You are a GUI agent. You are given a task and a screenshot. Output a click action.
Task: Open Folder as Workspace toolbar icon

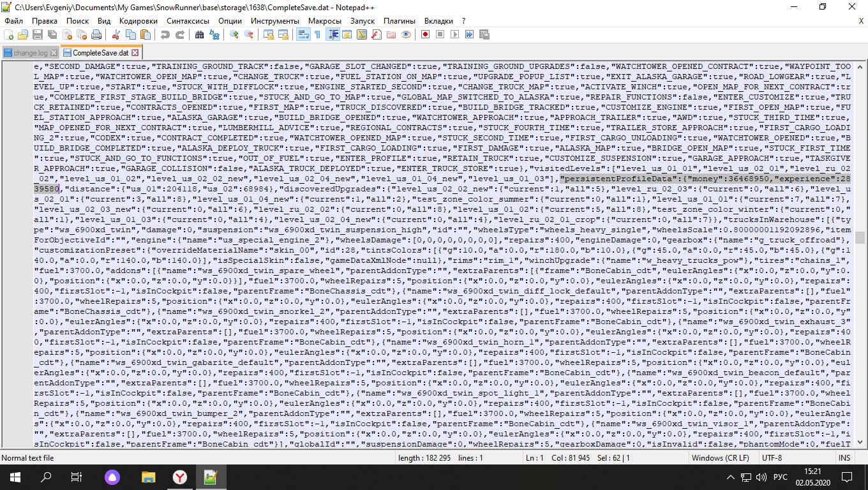391,34
